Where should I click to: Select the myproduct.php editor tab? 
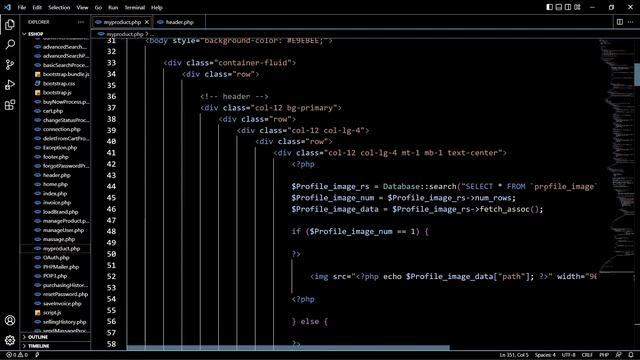click(122, 22)
